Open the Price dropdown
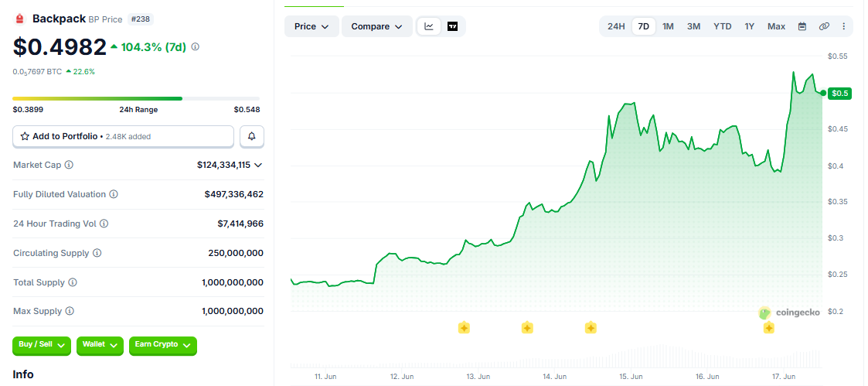 pos(311,26)
